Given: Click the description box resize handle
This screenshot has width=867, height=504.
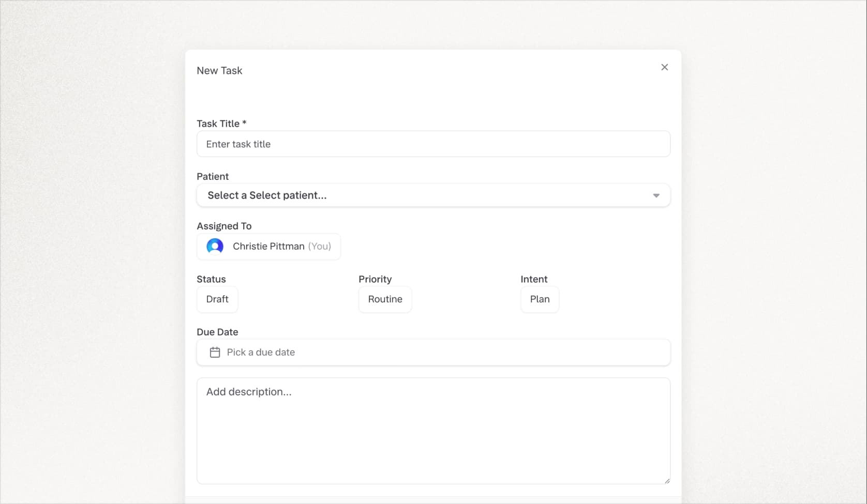Looking at the screenshot, I should pos(667,481).
